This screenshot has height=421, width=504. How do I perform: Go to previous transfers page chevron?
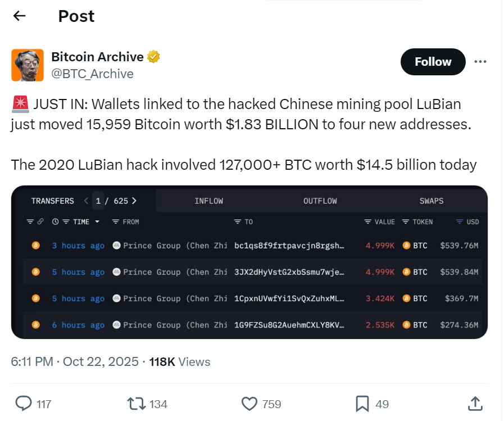click(x=86, y=201)
